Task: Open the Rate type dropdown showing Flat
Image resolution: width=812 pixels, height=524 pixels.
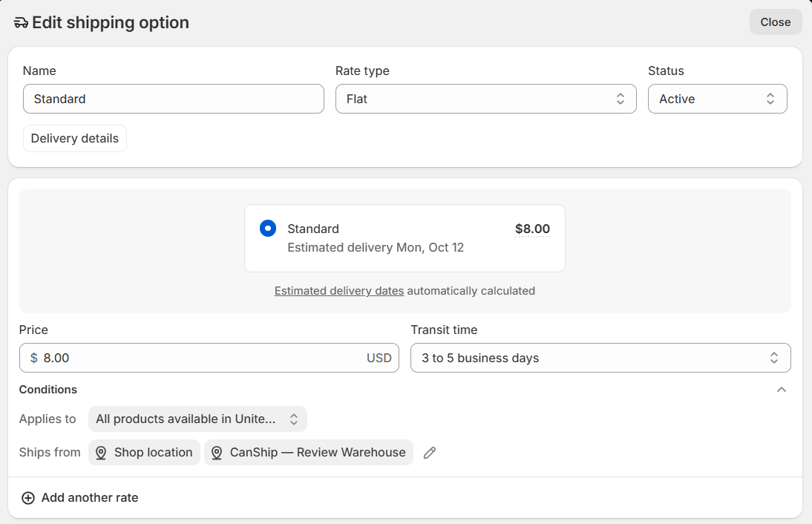Action: (x=485, y=99)
